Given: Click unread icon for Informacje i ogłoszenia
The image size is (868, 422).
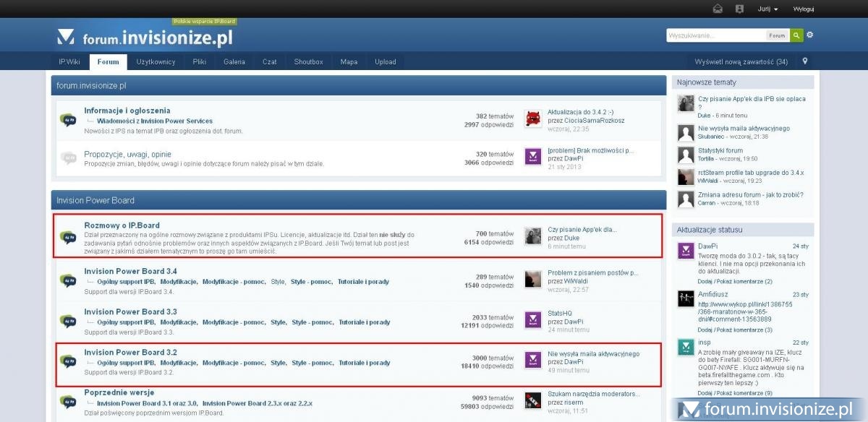Looking at the screenshot, I should point(69,119).
